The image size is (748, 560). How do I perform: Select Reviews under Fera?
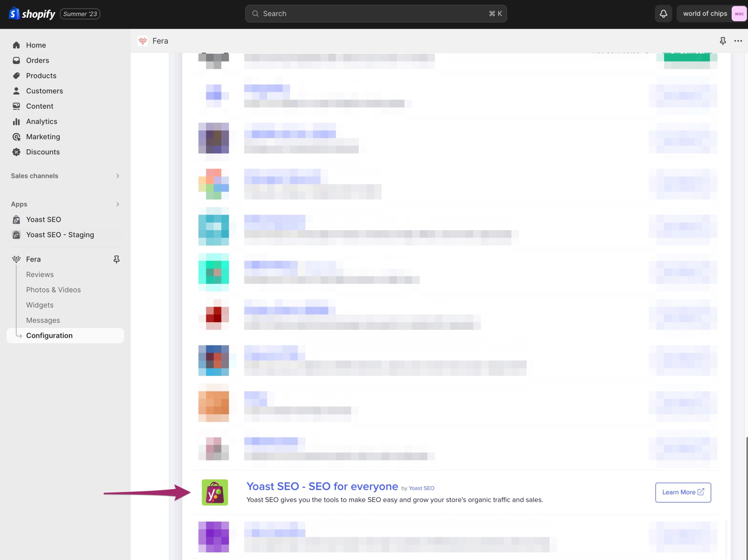coord(39,275)
